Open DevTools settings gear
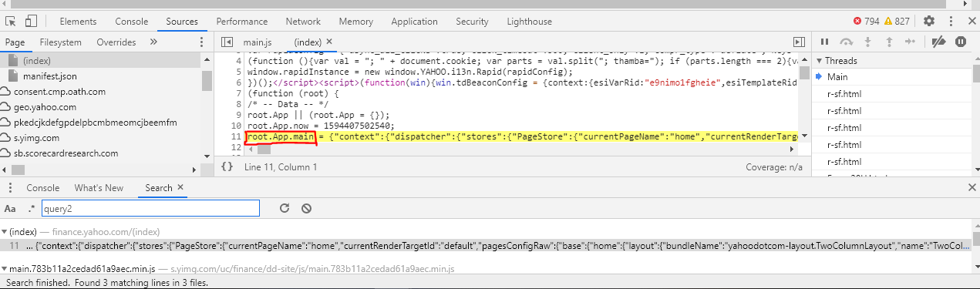The width and height of the screenshot is (980, 289). click(929, 22)
